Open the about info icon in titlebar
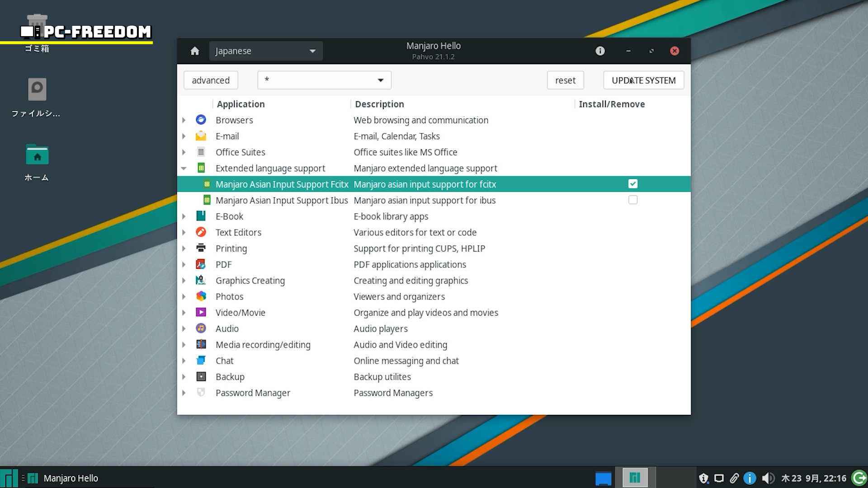Image resolution: width=868 pixels, height=488 pixels. pos(600,51)
